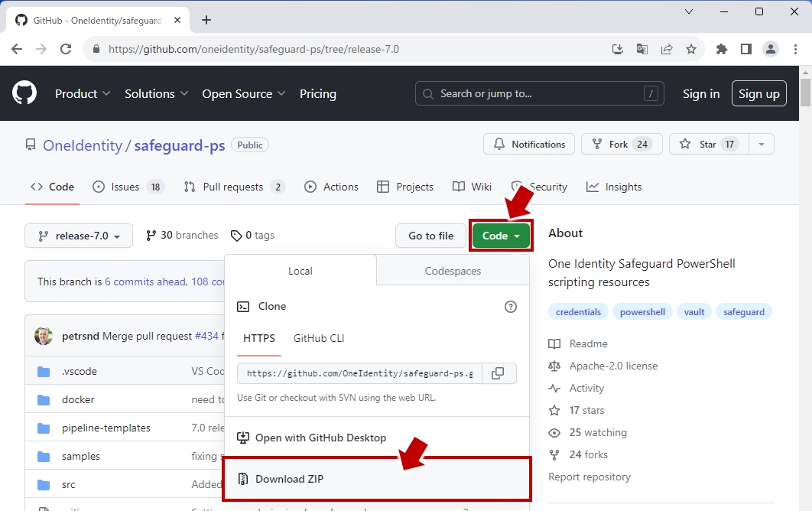The width and height of the screenshot is (812, 511).
Task: Open the Insights tab
Action: click(614, 187)
